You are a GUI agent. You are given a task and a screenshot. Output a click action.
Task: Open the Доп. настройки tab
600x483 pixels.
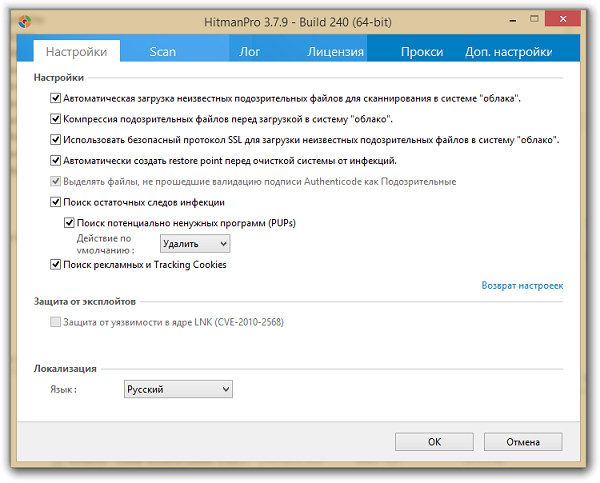[x=508, y=51]
